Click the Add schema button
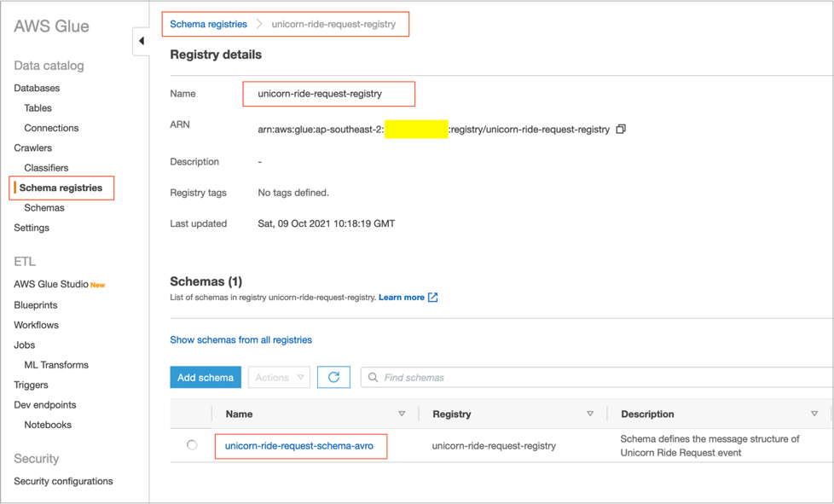834x504 pixels. [206, 378]
